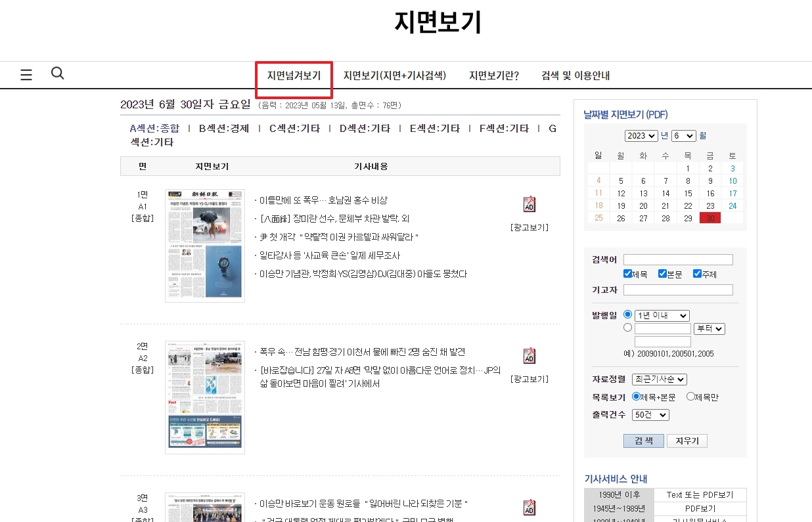Open the 검색 및 이용안내 tab
Viewport: 812px width, 522px height.
tap(575, 76)
